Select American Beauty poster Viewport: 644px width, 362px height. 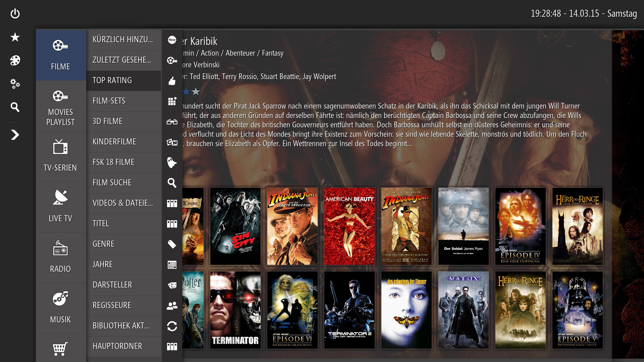350,226
